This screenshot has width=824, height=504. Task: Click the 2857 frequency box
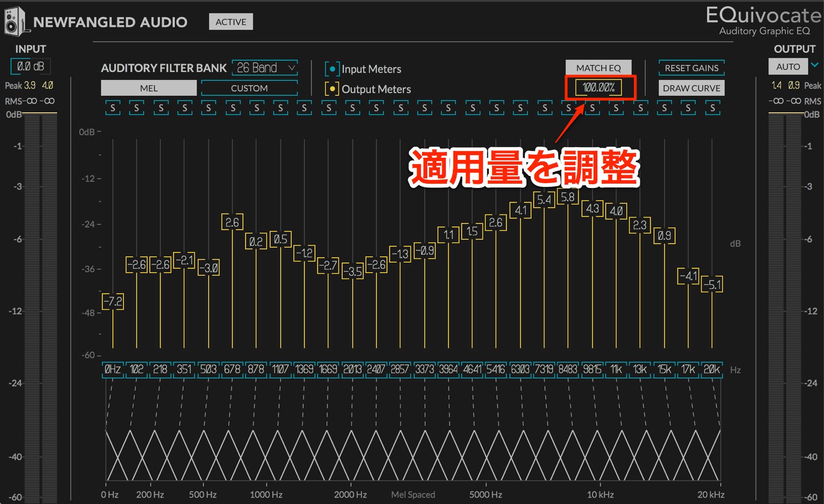point(400,370)
